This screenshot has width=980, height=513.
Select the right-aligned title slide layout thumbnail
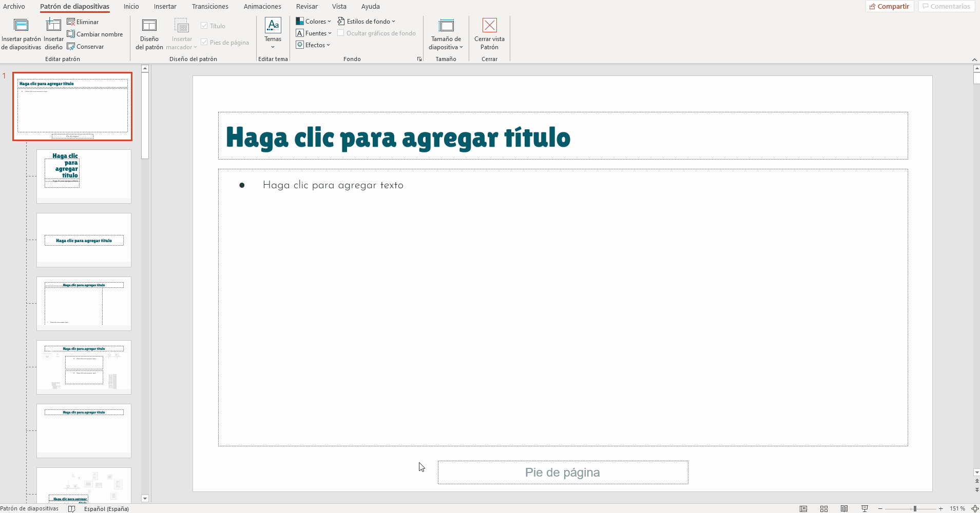click(84, 176)
